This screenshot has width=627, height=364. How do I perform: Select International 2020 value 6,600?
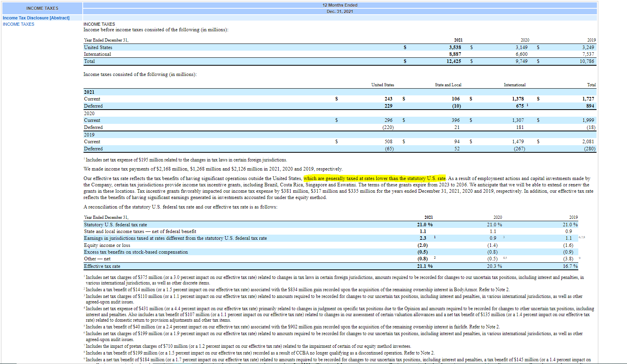521,54
